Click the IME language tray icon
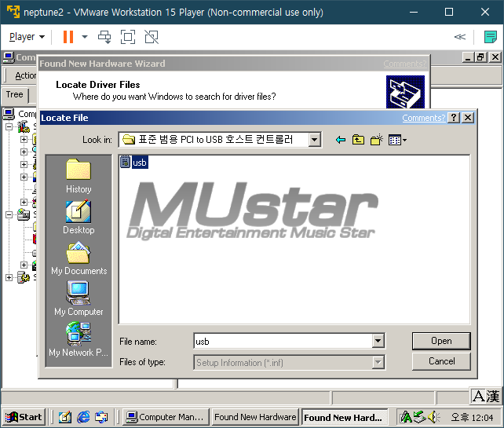 406,417
